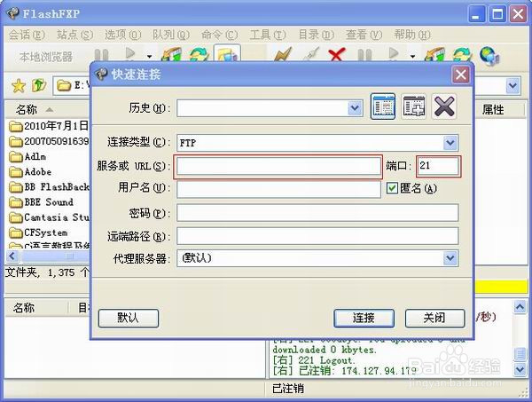Open the 队列(Q) menu
This screenshot has height=402, width=532.
[170, 35]
